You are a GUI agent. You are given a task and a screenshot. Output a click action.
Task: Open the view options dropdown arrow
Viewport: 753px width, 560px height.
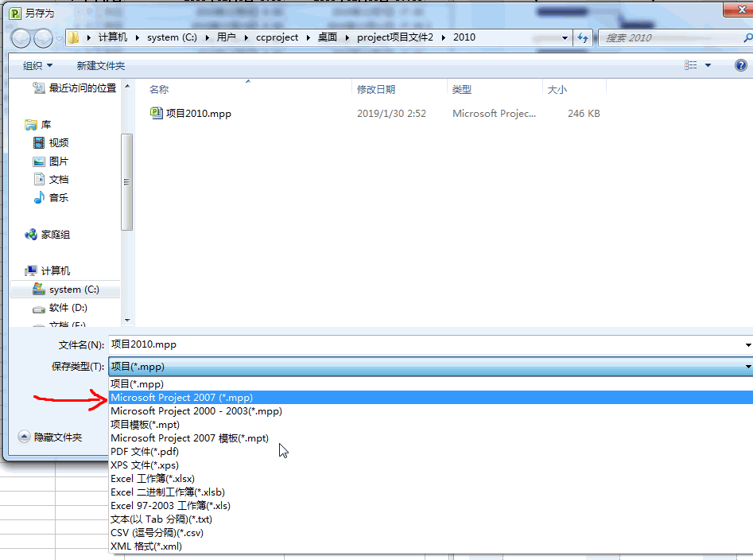click(708, 65)
